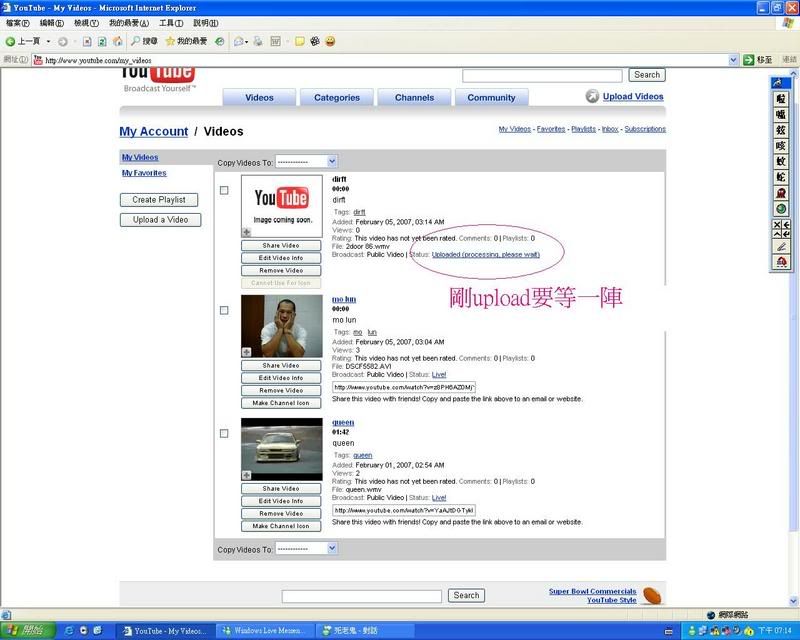This screenshot has height=640, width=800.
Task: Open Windows Live Messenger taskbar item
Action: pos(264,631)
